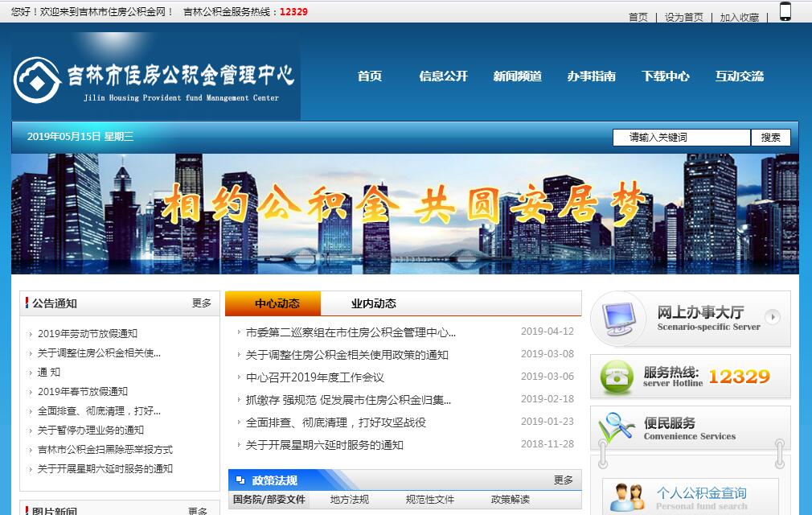Open the online service hall monitor icon
Image resolution: width=812 pixels, height=515 pixels.
coord(618,319)
